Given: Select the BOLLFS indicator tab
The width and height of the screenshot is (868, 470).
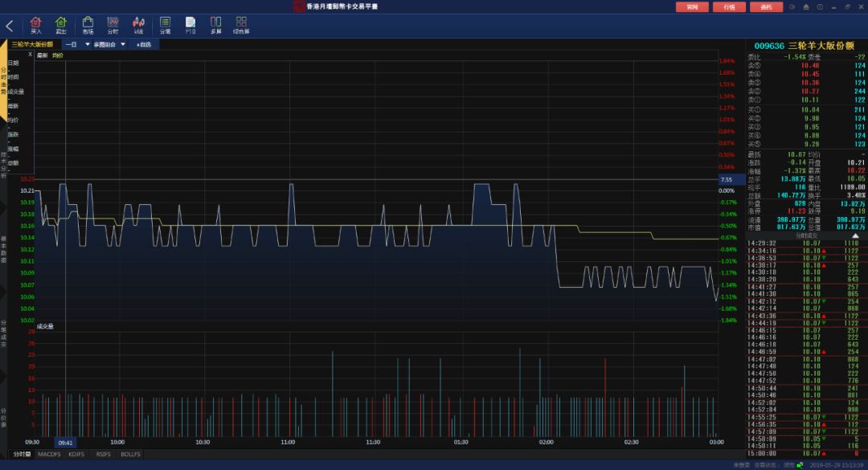Looking at the screenshot, I should tap(131, 454).
